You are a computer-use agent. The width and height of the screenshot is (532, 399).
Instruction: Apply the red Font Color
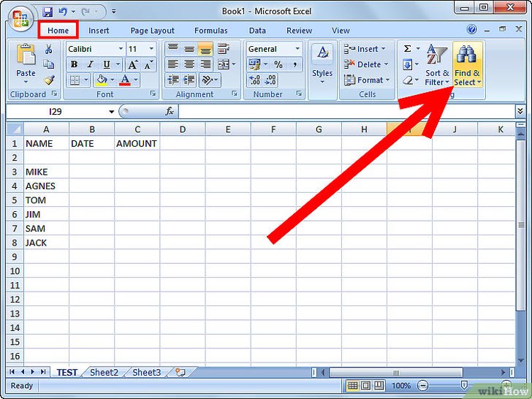(125, 80)
